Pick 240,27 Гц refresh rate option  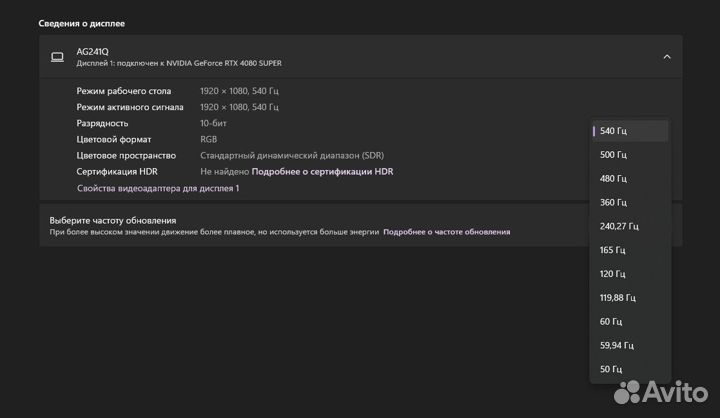click(x=630, y=226)
